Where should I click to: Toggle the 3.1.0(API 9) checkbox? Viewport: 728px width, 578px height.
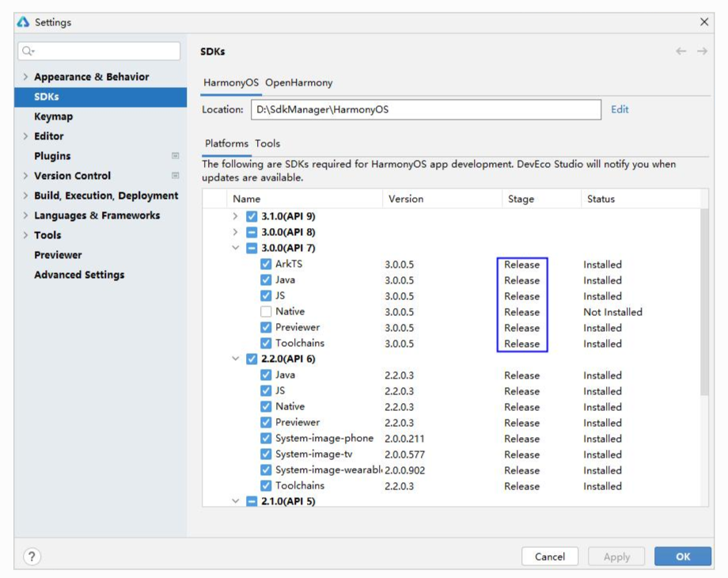(x=252, y=216)
